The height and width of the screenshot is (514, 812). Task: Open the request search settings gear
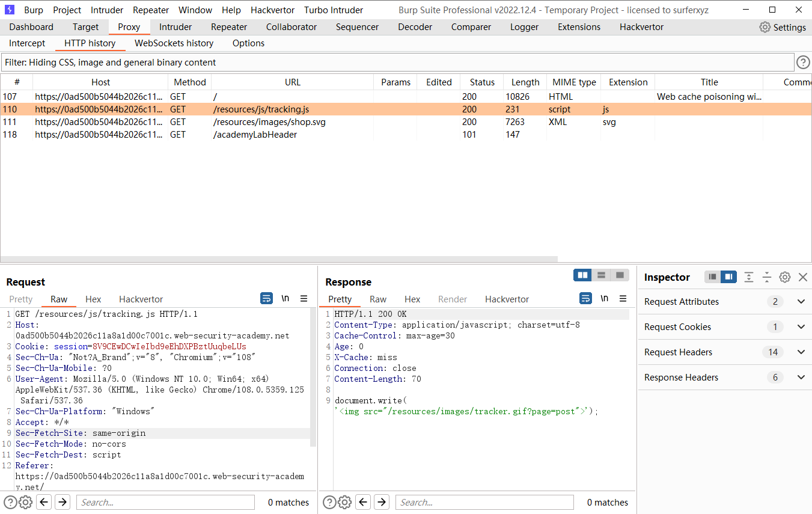pyautogui.click(x=25, y=502)
